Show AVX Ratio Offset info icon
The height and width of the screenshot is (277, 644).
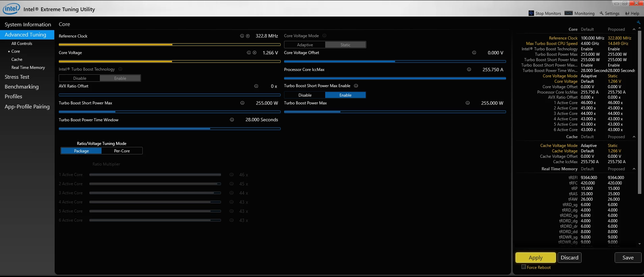256,86
